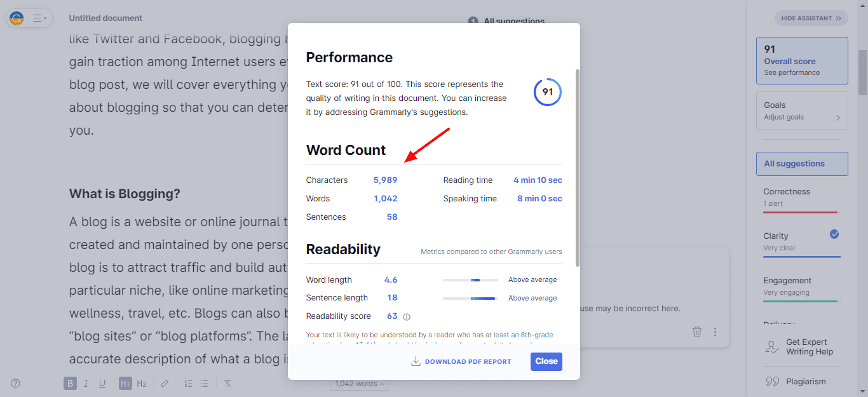Click the Readability heading
Image resolution: width=868 pixels, height=397 pixels.
[x=343, y=249]
